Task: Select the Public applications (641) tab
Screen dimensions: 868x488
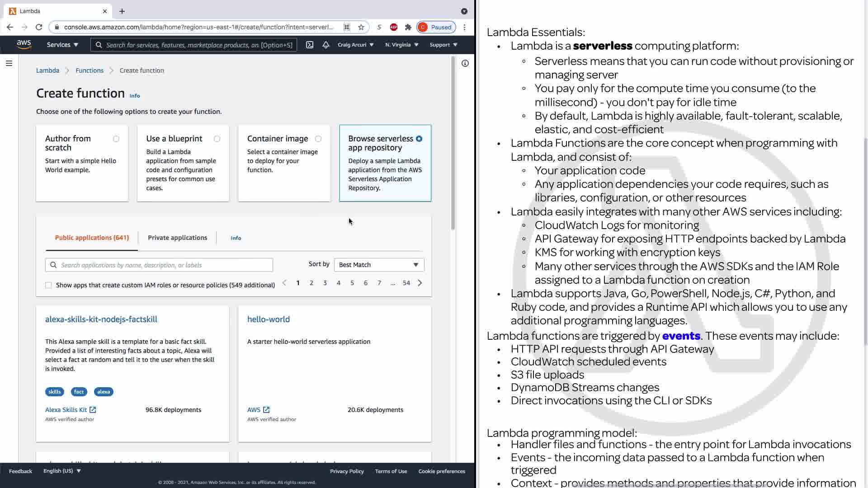Action: [x=92, y=238]
